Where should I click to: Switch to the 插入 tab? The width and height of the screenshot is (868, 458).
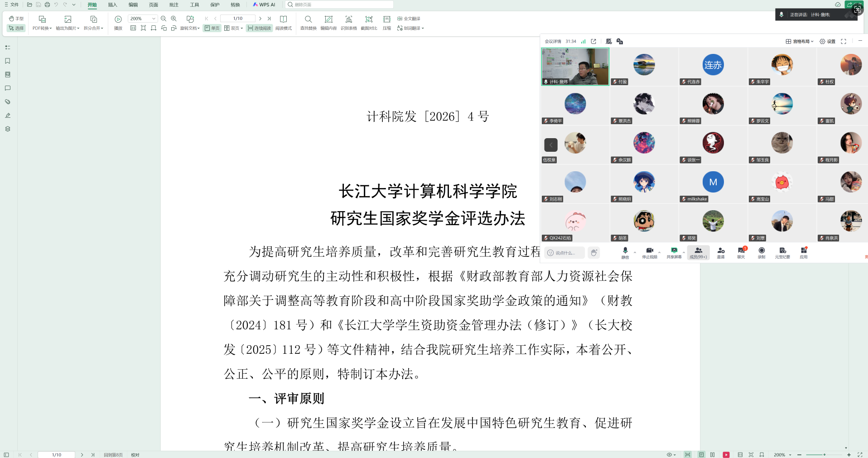point(112,5)
